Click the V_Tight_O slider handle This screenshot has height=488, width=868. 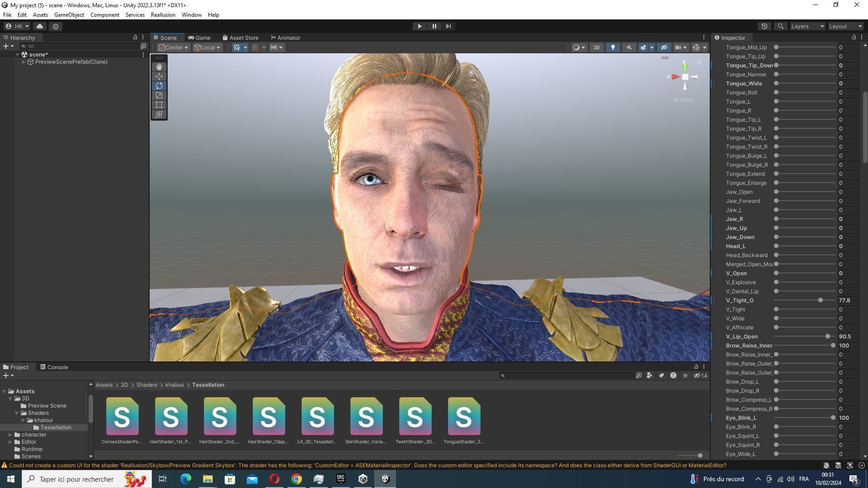[x=820, y=300]
